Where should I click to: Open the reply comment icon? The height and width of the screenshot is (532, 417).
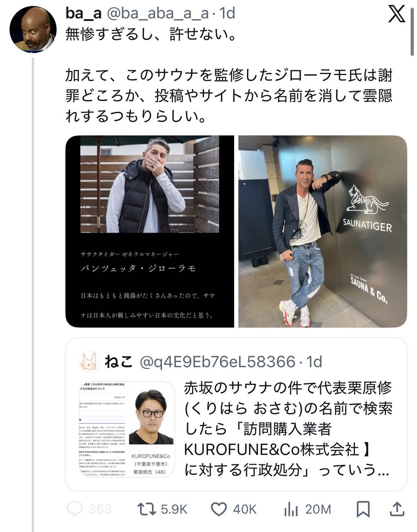(x=74, y=509)
